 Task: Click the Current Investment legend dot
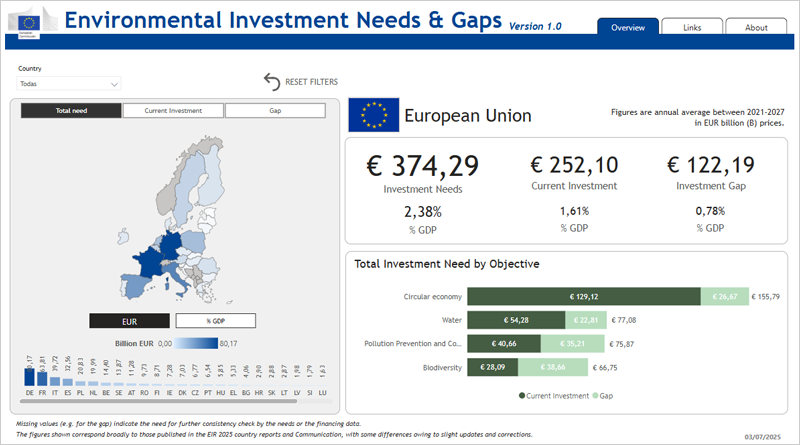[x=521, y=395]
